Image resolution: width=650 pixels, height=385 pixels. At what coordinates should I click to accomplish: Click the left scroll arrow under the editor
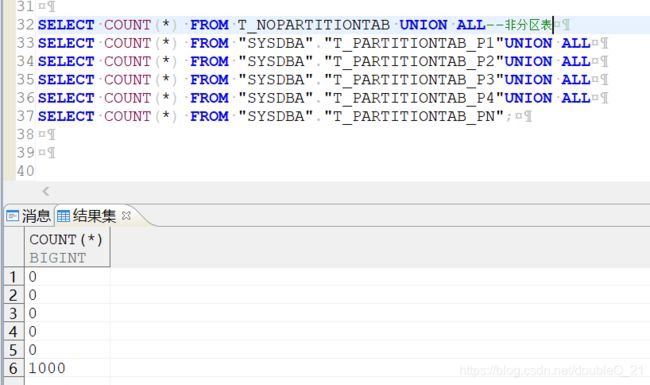[46, 191]
